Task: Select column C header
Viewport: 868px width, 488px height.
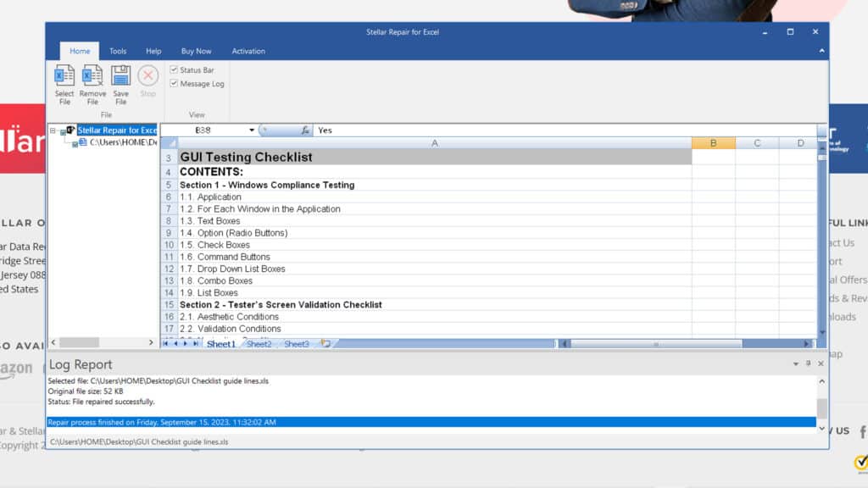Action: [x=757, y=143]
